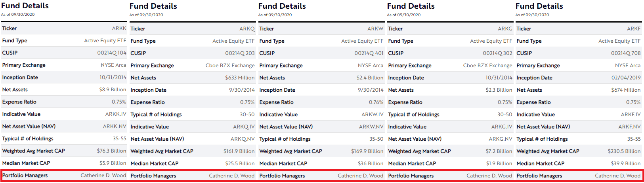Click the ARKW.IV indicative value
This screenshot has width=644, height=183.
[x=373, y=115]
